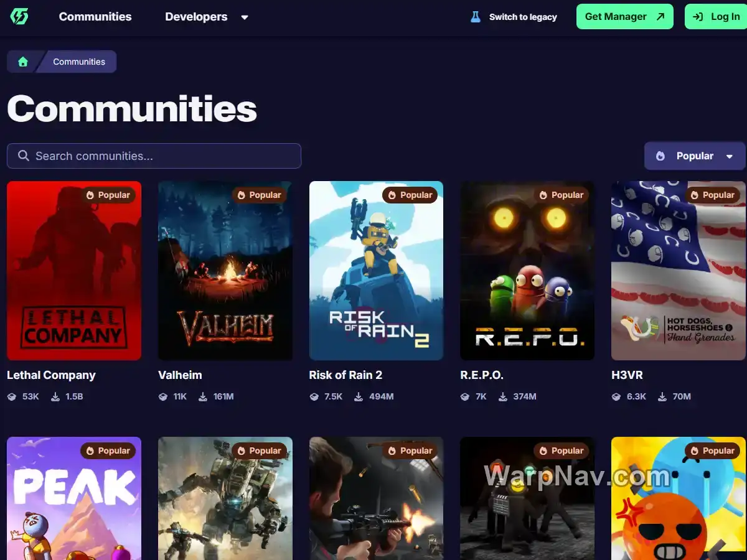Focus the Search communities field
The image size is (747, 560).
coord(154,156)
